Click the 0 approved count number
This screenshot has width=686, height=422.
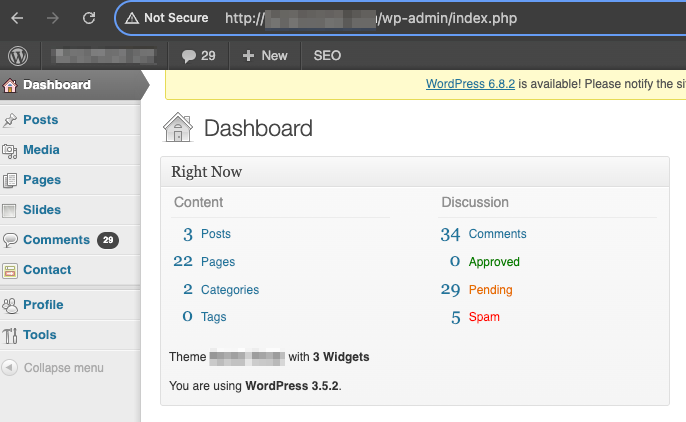tap(455, 262)
